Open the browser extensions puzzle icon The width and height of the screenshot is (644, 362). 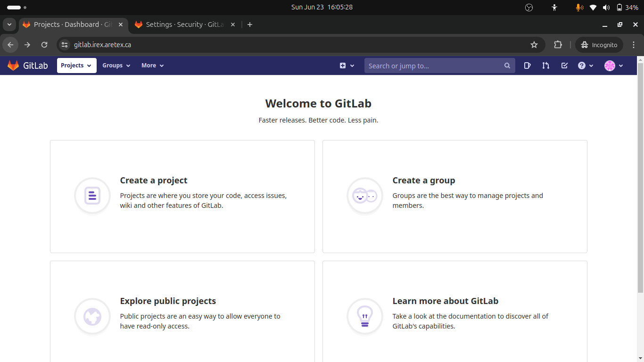(x=558, y=45)
